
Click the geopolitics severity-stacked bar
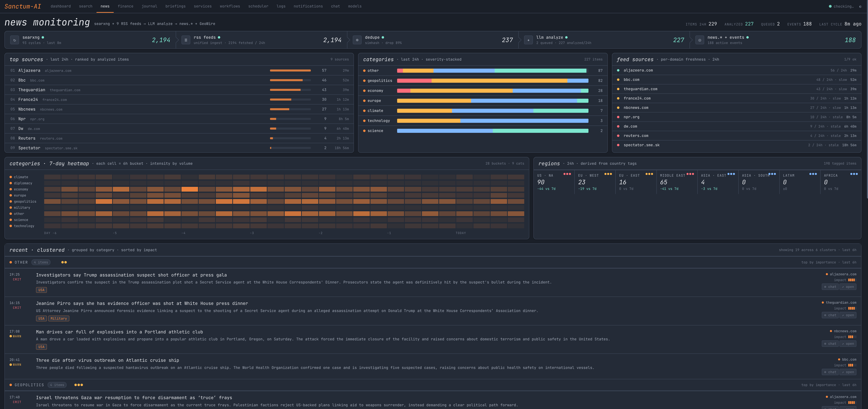pyautogui.click(x=493, y=81)
